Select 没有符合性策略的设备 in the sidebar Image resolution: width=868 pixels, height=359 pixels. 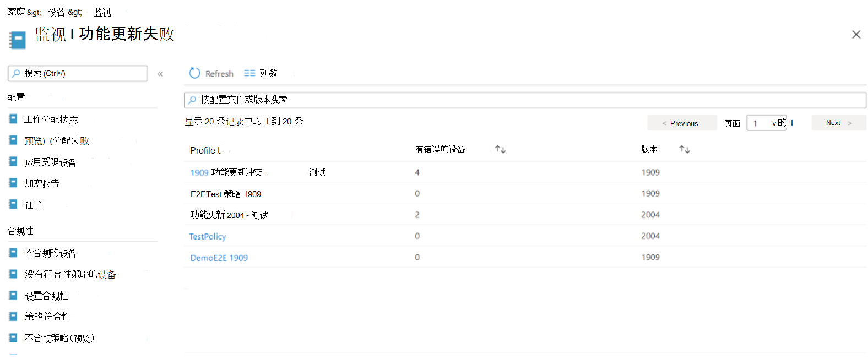click(x=70, y=274)
